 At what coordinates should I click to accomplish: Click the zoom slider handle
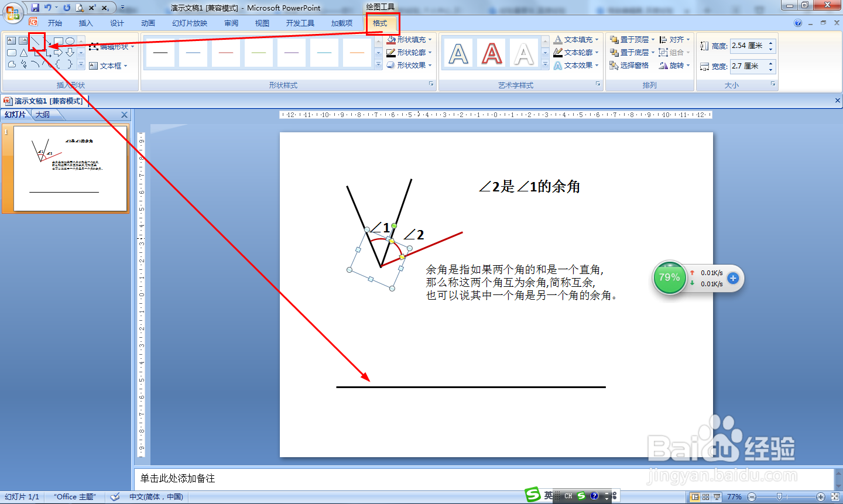point(779,497)
